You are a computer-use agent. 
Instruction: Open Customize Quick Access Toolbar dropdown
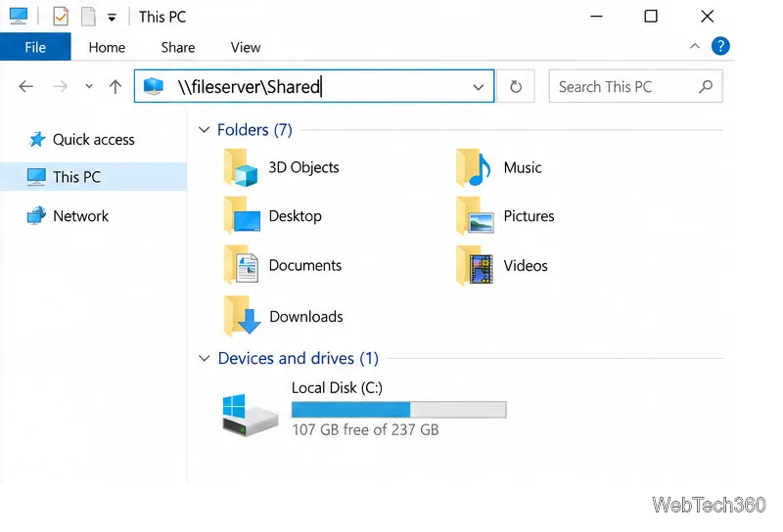112,18
